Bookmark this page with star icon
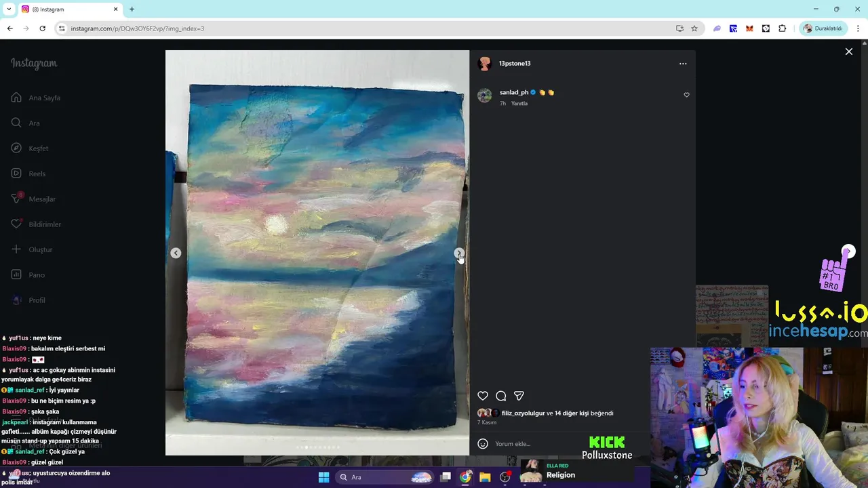868x488 pixels. coord(694,28)
